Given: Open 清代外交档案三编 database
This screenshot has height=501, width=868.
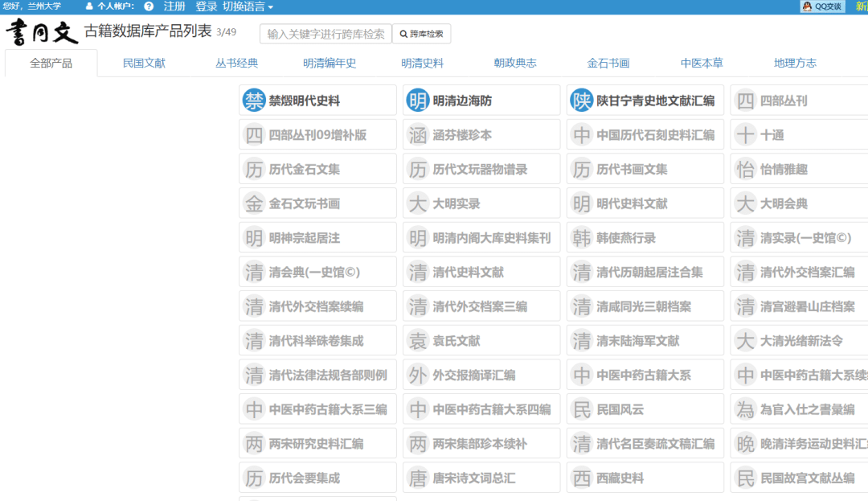Looking at the screenshot, I should click(481, 306).
